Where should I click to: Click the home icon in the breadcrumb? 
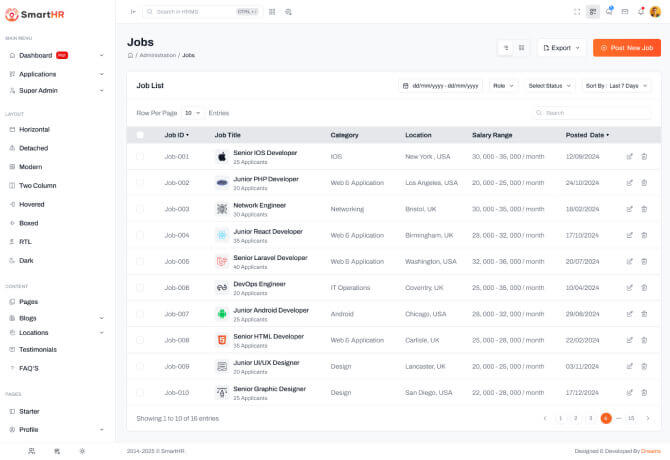130,55
